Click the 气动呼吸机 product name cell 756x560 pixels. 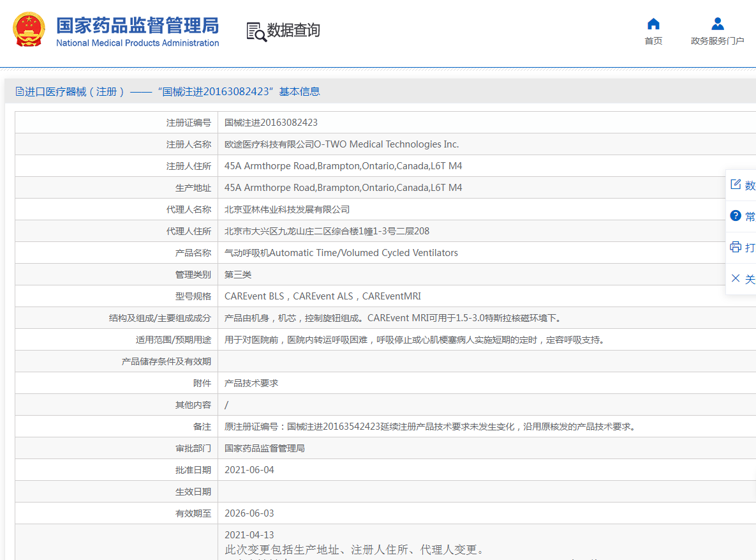click(341, 253)
